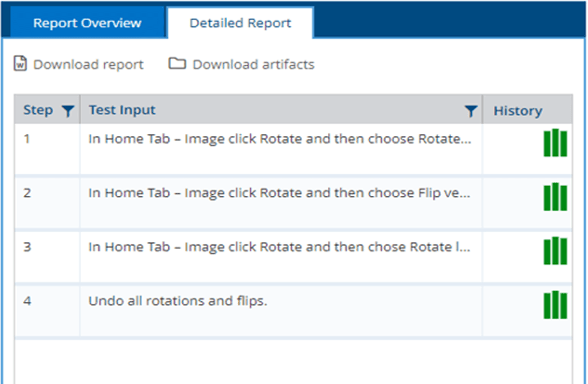
Task: Click the History column header
Action: tap(518, 111)
